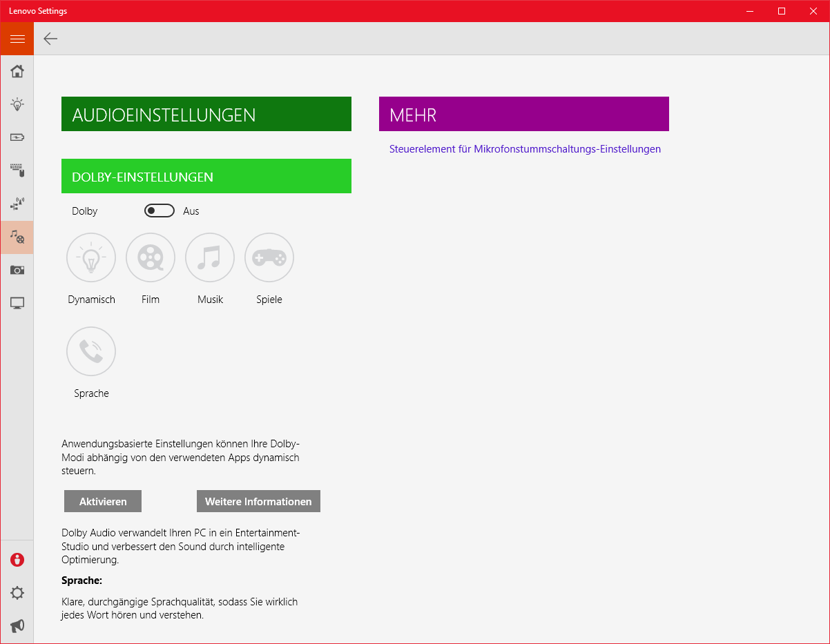The image size is (830, 644).
Task: Maximize the Lenovo Settings window
Action: click(782, 11)
